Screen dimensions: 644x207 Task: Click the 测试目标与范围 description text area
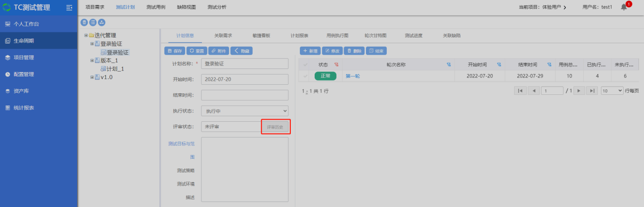coord(245,169)
